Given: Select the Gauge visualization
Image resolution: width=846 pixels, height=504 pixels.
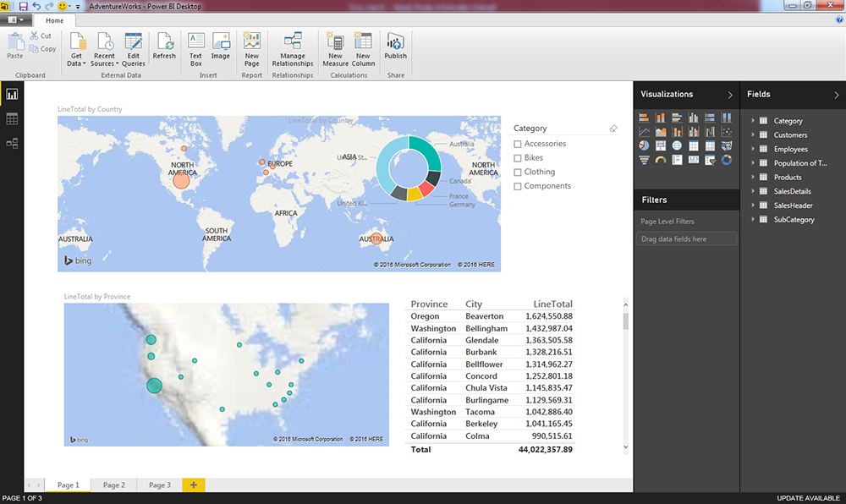Looking at the screenshot, I should [661, 160].
